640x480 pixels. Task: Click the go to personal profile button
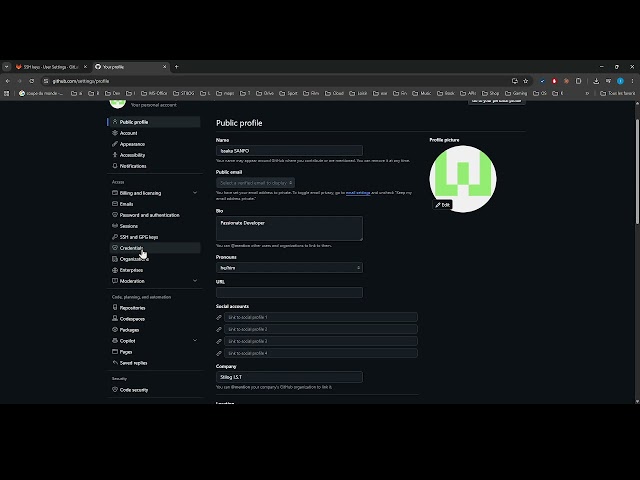pyautogui.click(x=496, y=101)
